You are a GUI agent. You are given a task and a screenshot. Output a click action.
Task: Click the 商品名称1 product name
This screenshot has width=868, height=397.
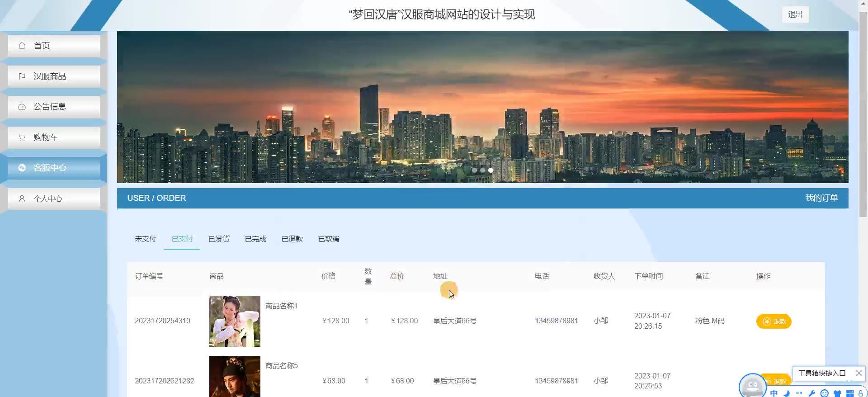pyautogui.click(x=281, y=306)
